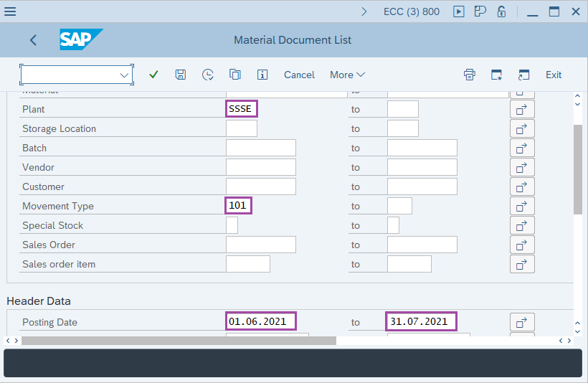Click the session layout icon
The image size is (588, 383).
coord(480,11)
